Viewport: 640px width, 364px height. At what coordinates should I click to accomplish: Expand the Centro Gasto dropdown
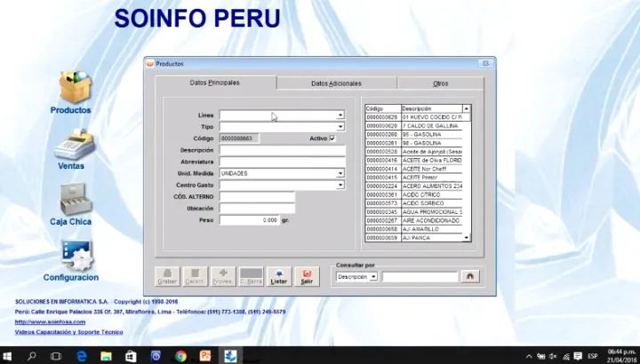click(340, 185)
